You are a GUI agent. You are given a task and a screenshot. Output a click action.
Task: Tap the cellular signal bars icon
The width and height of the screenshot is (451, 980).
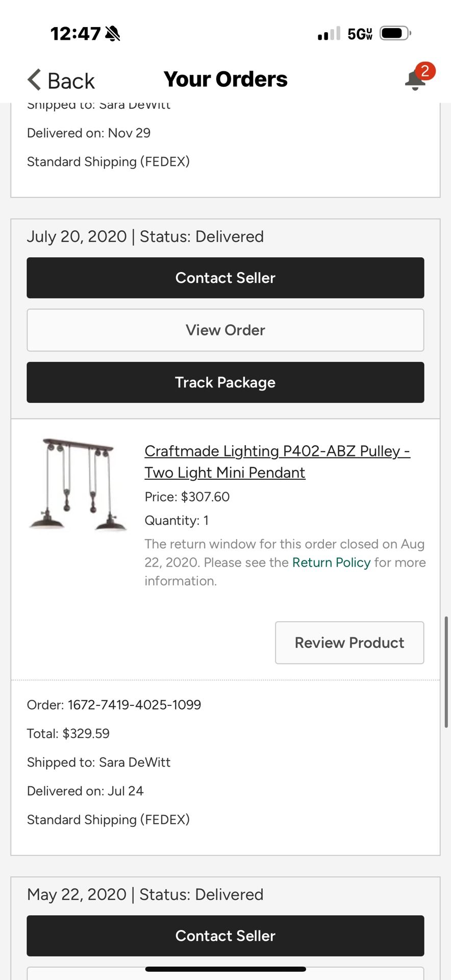(x=329, y=34)
